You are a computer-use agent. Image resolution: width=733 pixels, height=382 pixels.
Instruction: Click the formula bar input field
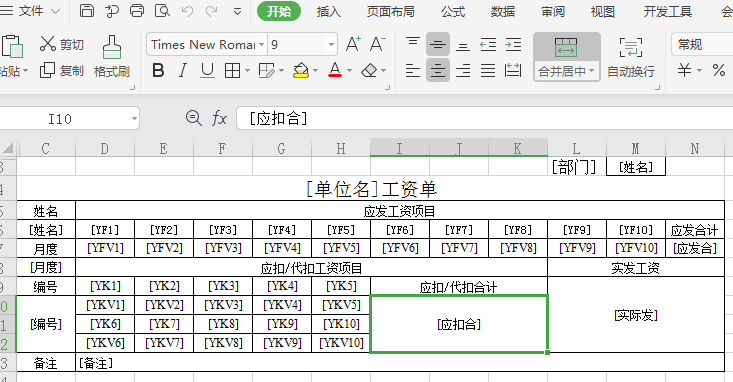[x=484, y=118]
